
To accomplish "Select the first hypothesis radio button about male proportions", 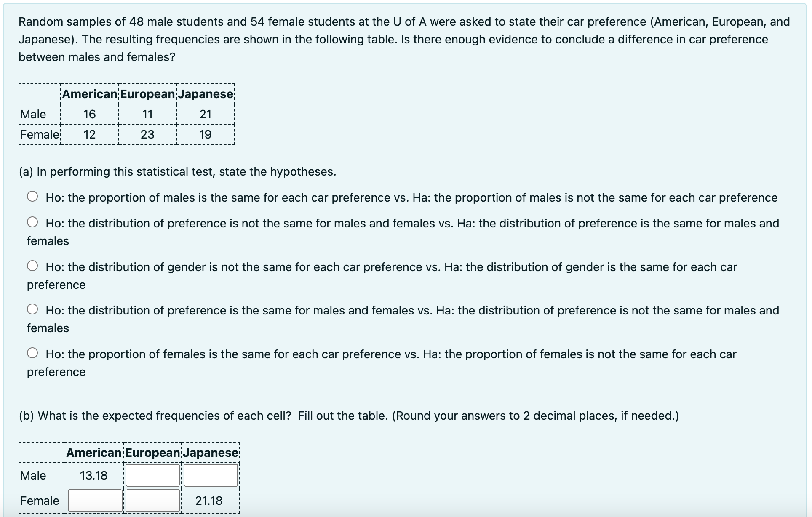I will [x=32, y=196].
